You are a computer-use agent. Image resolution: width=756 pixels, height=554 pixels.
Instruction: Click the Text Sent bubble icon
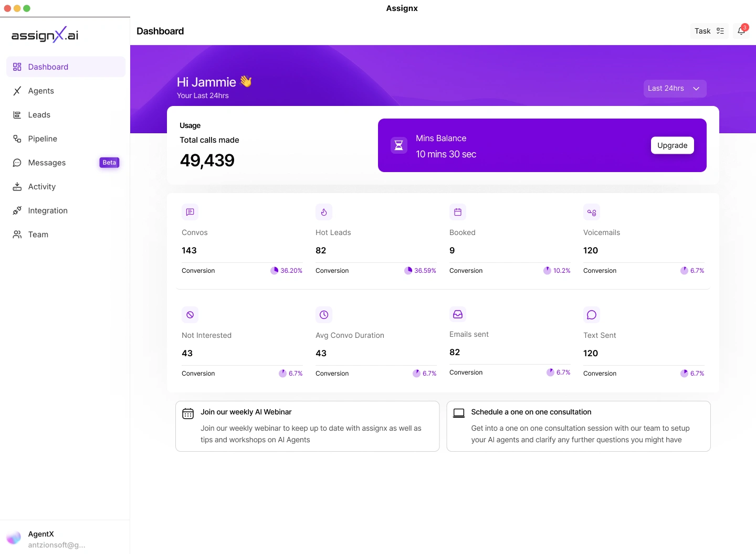[x=592, y=315]
